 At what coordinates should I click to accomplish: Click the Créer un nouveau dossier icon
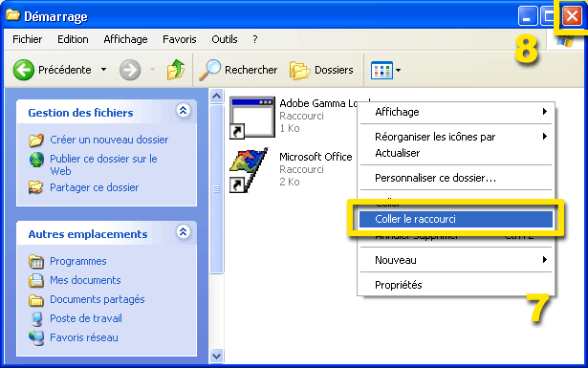tap(36, 140)
